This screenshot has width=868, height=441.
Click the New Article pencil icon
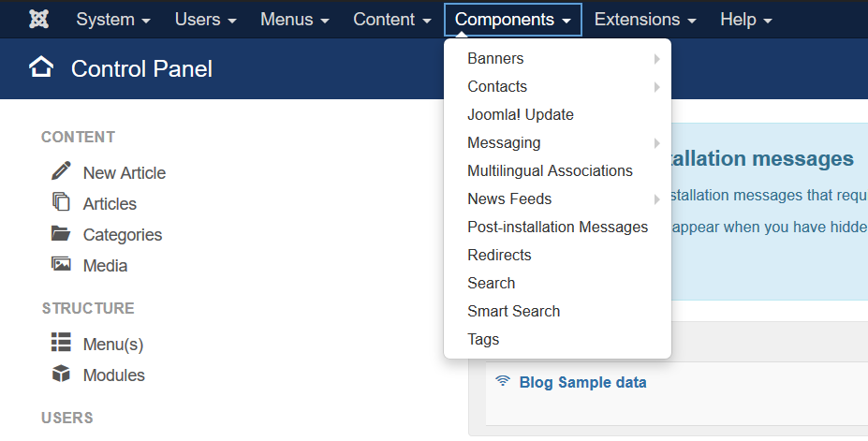pyautogui.click(x=61, y=171)
